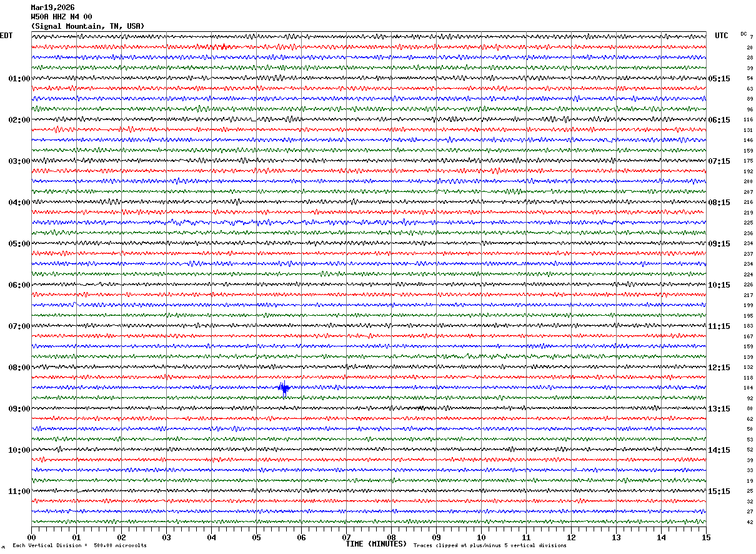
Task: Click the "03:00" EDT time label
Action: [19, 161]
